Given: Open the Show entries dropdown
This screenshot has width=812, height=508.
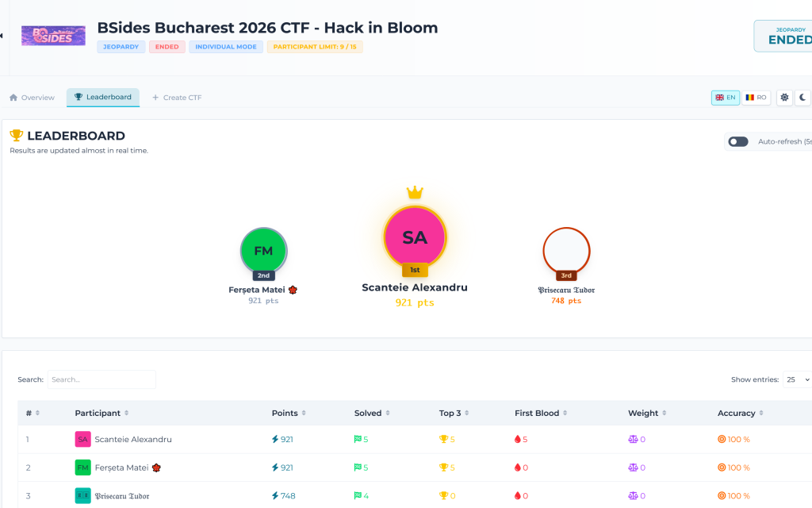Looking at the screenshot, I should [x=796, y=379].
